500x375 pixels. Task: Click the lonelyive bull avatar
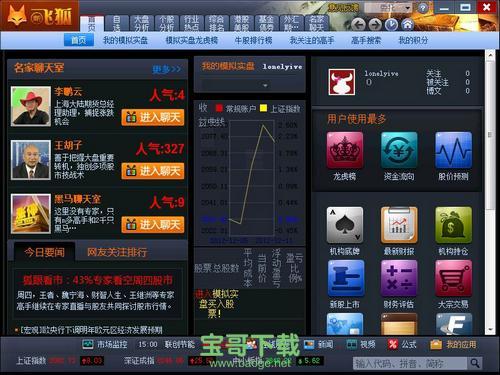click(341, 82)
